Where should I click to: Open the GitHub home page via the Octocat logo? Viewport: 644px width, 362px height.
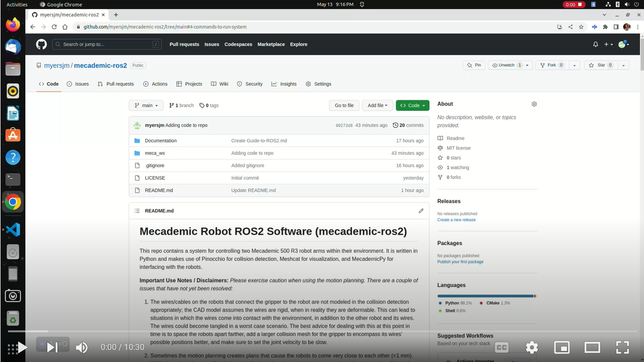point(41,44)
